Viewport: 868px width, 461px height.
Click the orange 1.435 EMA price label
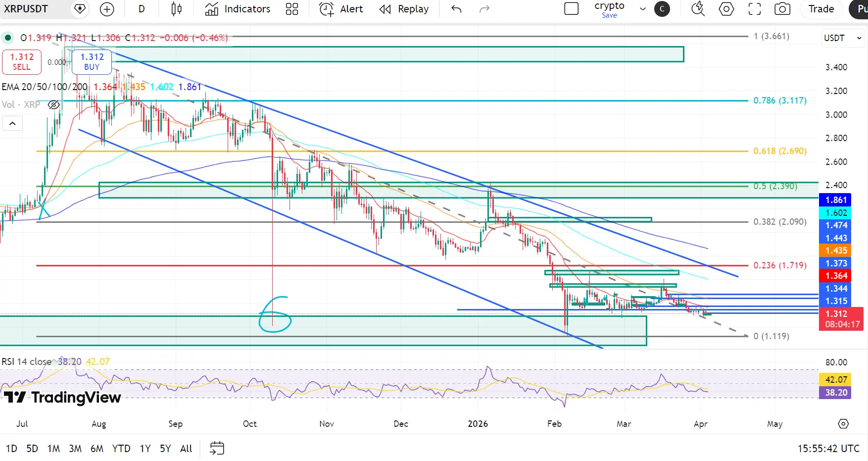(x=836, y=251)
